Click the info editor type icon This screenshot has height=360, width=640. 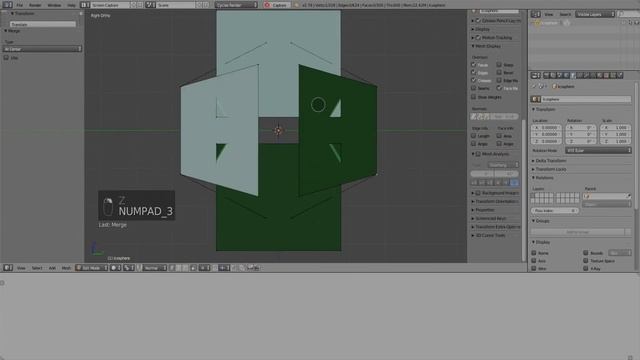pos(7,5)
